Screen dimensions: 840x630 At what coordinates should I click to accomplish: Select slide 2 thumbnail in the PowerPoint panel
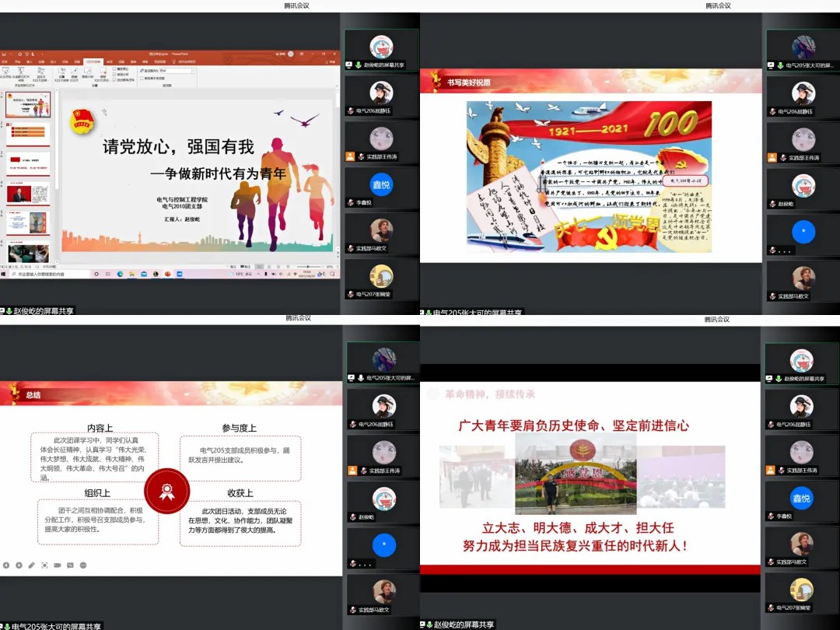28,134
